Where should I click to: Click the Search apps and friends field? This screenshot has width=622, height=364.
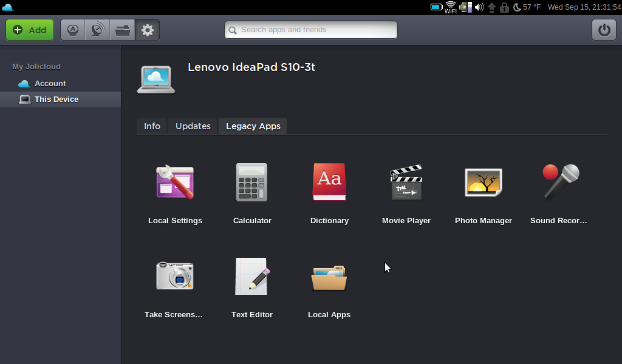tap(311, 30)
